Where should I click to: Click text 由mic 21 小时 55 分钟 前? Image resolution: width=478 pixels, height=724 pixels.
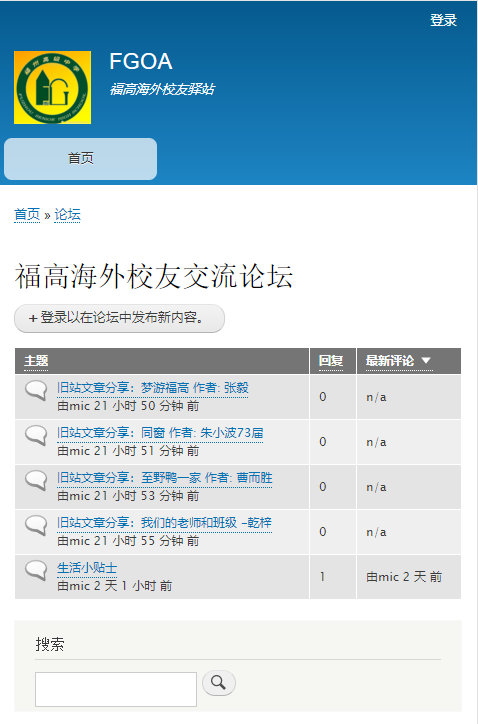coord(128,541)
